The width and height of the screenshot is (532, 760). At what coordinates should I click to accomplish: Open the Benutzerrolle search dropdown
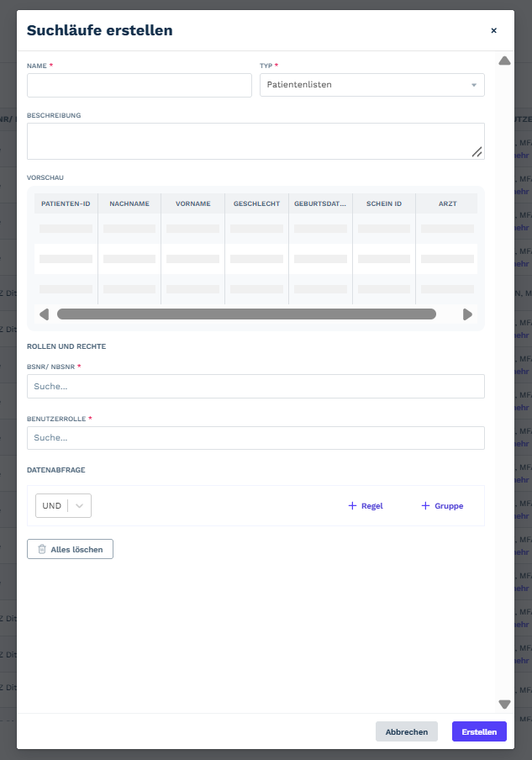(255, 438)
